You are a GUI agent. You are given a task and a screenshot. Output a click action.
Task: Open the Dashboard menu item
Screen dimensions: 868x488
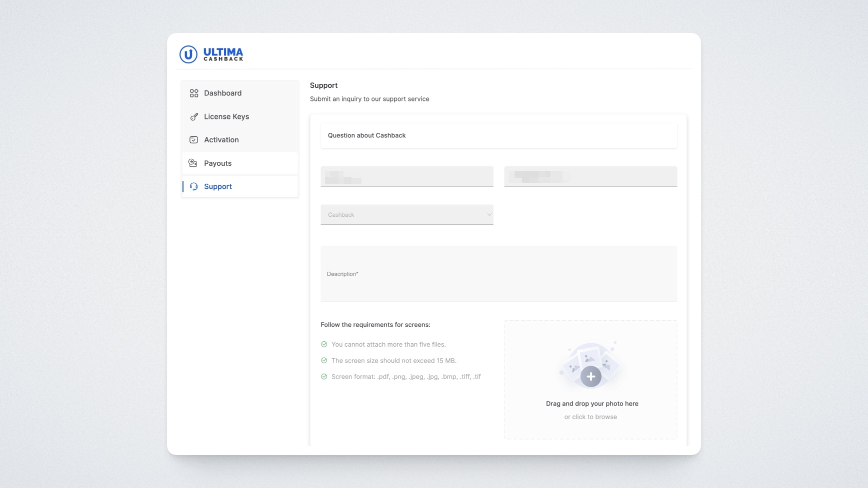[x=222, y=93]
